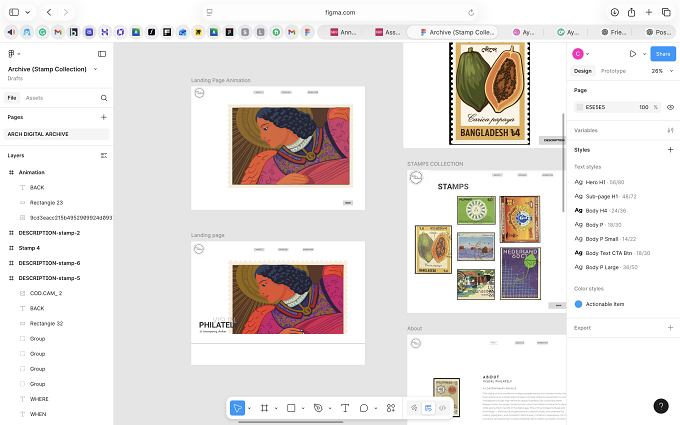Switch to Draw mode in toolbar
The width and height of the screenshot is (680, 425).
point(414,408)
